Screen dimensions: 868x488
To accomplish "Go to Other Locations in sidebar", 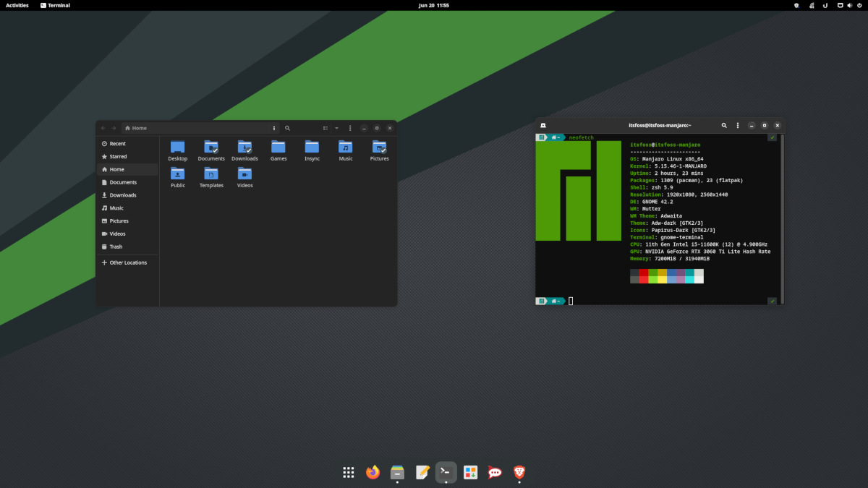I will coord(127,262).
